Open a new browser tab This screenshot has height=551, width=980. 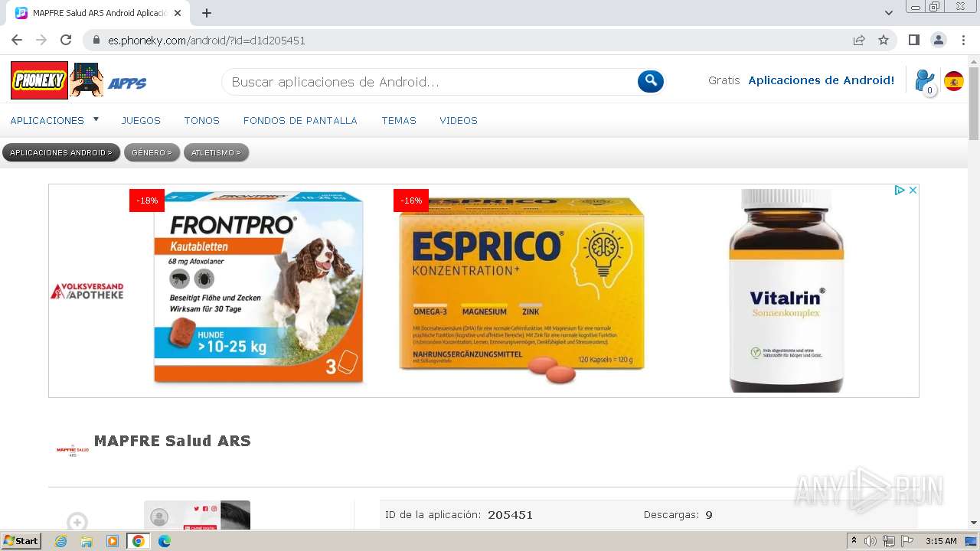tap(207, 13)
